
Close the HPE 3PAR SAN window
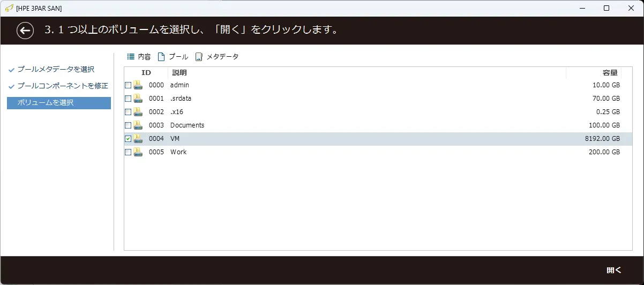(x=631, y=8)
